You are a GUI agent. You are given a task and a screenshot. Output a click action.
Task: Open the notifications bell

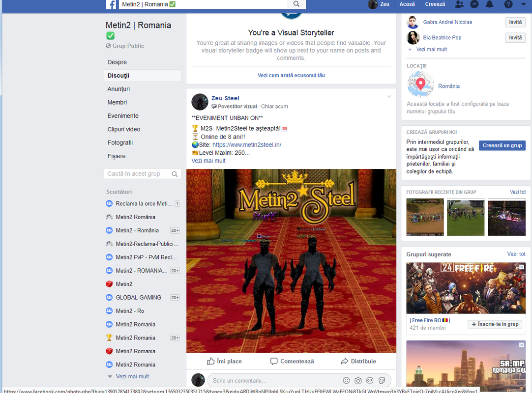click(489, 4)
